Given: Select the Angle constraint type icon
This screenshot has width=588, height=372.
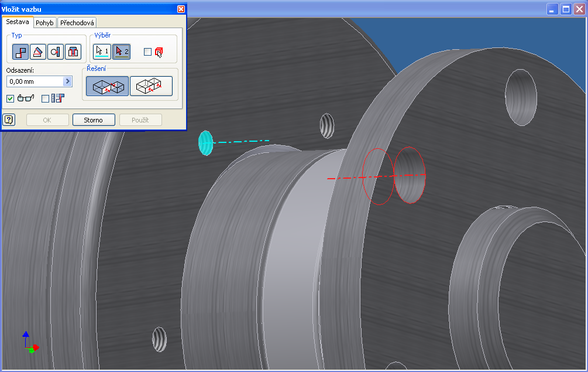Looking at the screenshot, I should 38,52.
